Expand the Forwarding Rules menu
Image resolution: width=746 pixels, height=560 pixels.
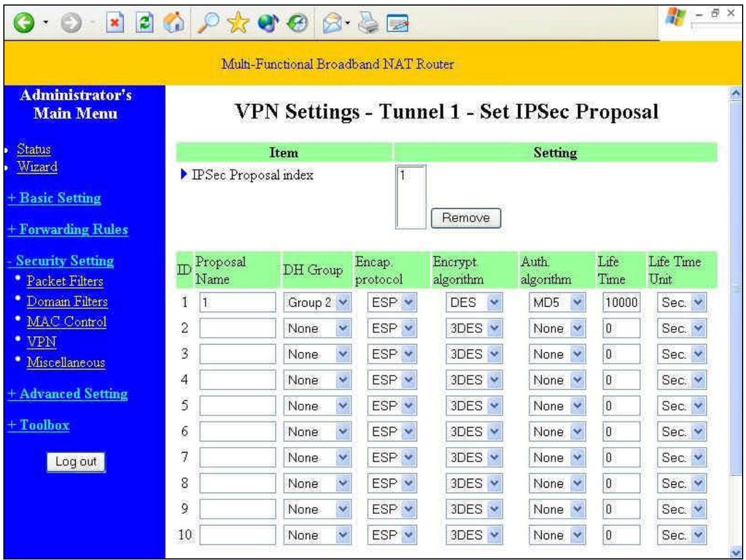click(x=67, y=229)
